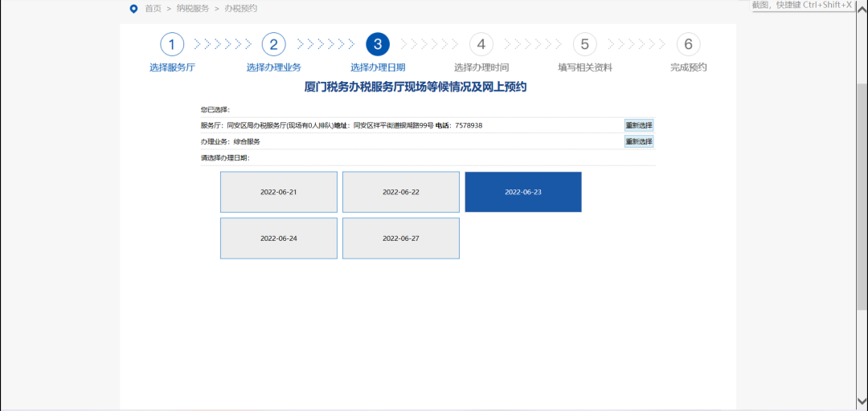
Task: Choose date 2022-06-22
Action: click(401, 192)
